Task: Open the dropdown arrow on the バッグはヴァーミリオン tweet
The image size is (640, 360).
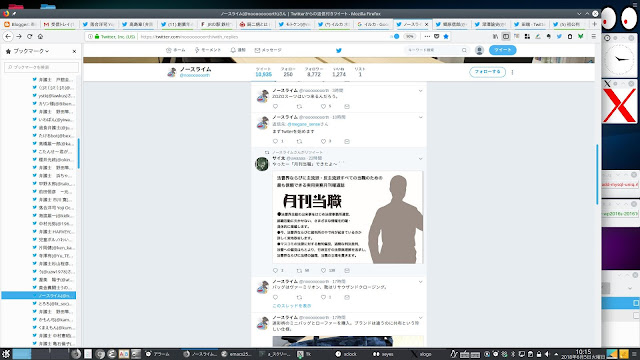Action: pyautogui.click(x=420, y=282)
